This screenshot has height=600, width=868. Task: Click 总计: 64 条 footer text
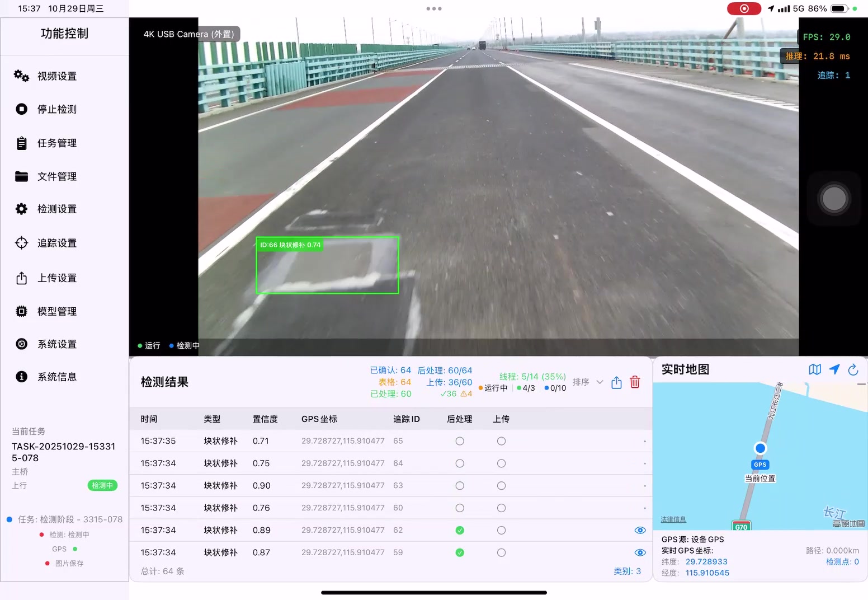163,571
